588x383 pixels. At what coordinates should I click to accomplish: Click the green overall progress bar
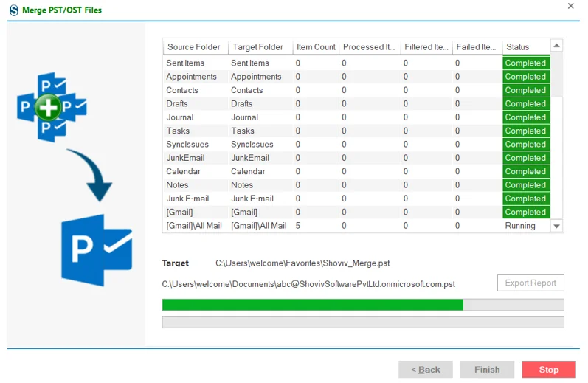pos(363,305)
